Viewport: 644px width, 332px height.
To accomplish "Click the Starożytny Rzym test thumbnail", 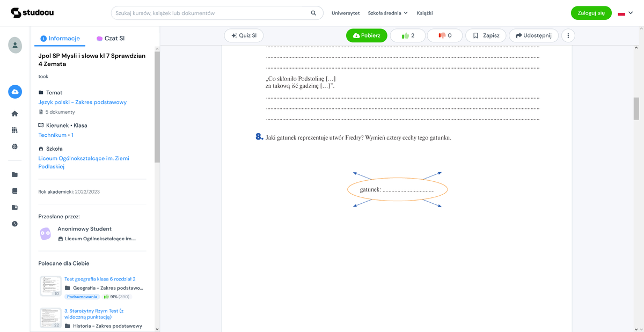I will [x=50, y=318].
